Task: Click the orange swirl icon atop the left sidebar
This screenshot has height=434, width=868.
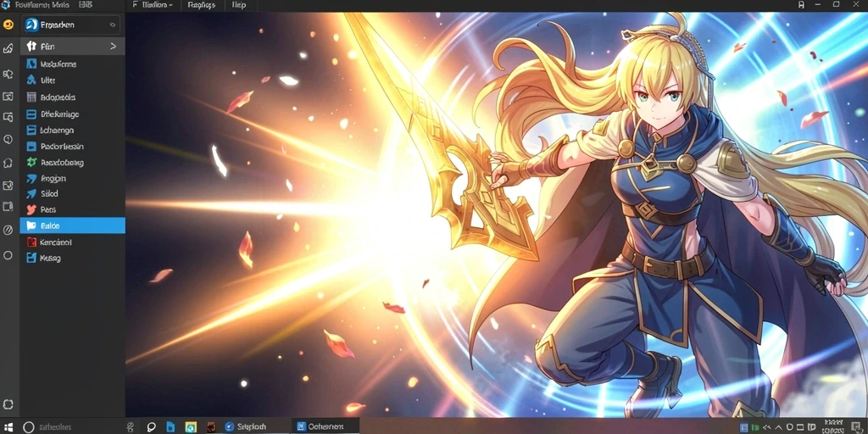Action: click(x=8, y=25)
